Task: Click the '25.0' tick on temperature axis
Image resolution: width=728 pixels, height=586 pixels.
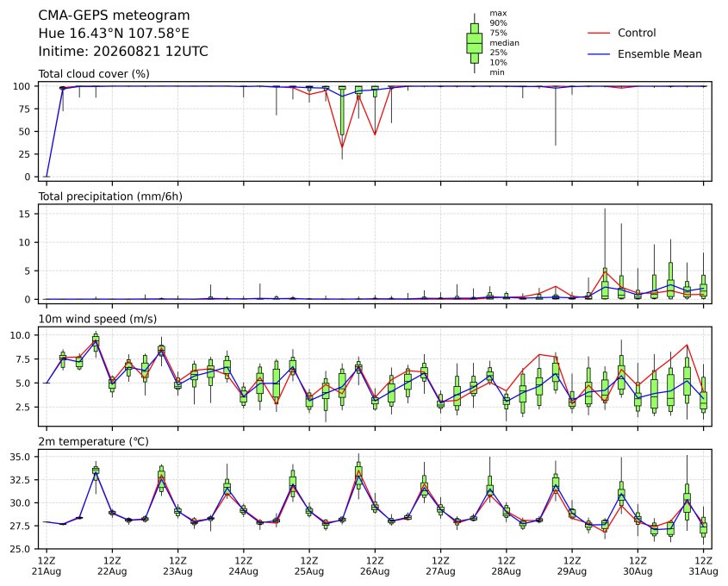Action: coord(21,549)
